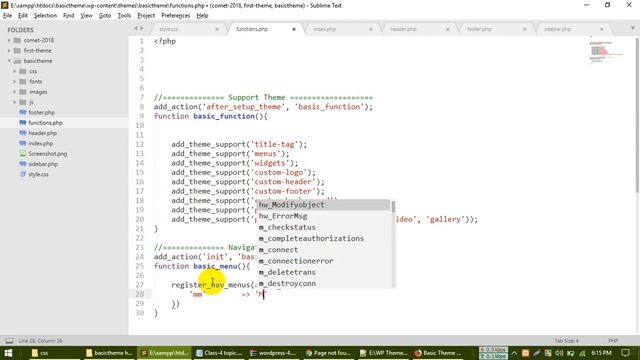This screenshot has height=360, width=640.
Task: Select m_completeauthorizations autocomplete suggestion
Action: coord(323,238)
